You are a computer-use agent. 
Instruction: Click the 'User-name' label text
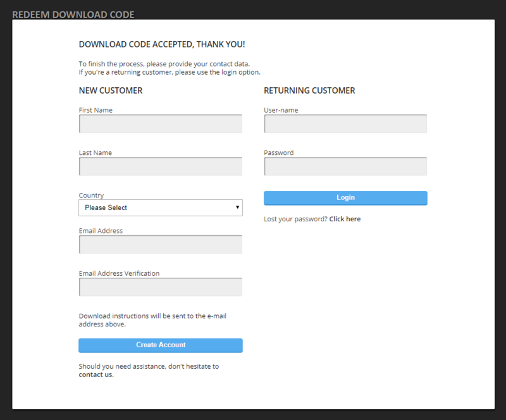281,110
